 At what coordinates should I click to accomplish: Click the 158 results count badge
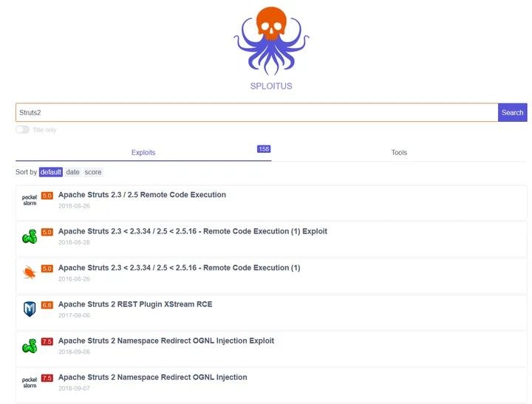pos(264,149)
